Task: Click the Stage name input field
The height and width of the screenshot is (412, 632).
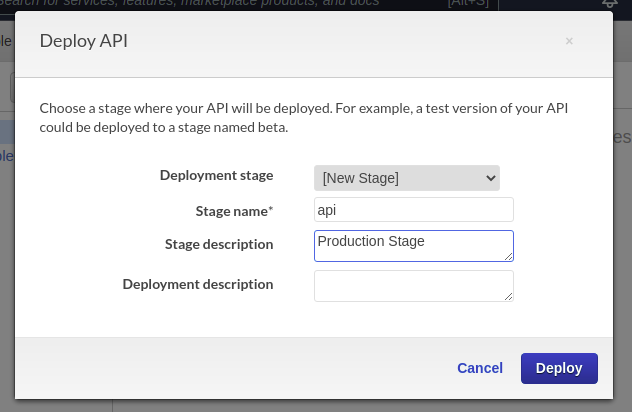Action: pyautogui.click(x=414, y=210)
